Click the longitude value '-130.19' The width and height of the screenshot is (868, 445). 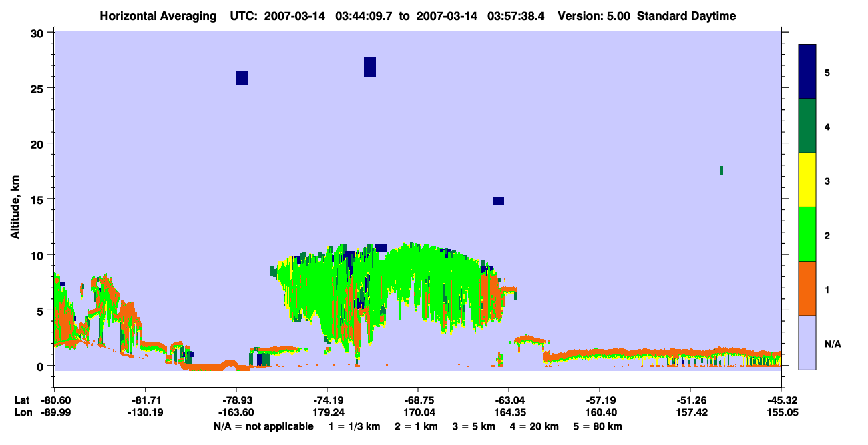(x=146, y=412)
